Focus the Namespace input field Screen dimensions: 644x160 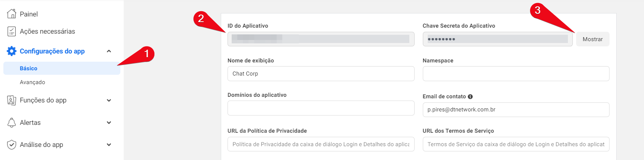[516, 74]
